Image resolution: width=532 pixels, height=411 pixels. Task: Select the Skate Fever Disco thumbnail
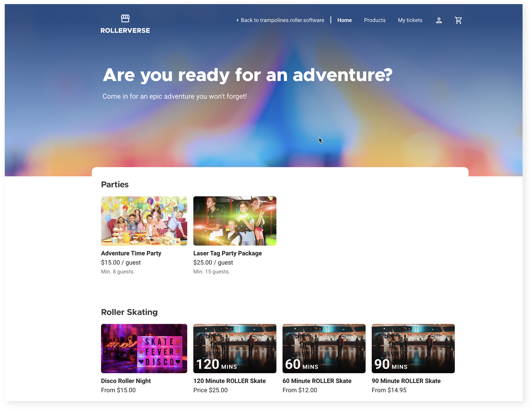tap(144, 348)
